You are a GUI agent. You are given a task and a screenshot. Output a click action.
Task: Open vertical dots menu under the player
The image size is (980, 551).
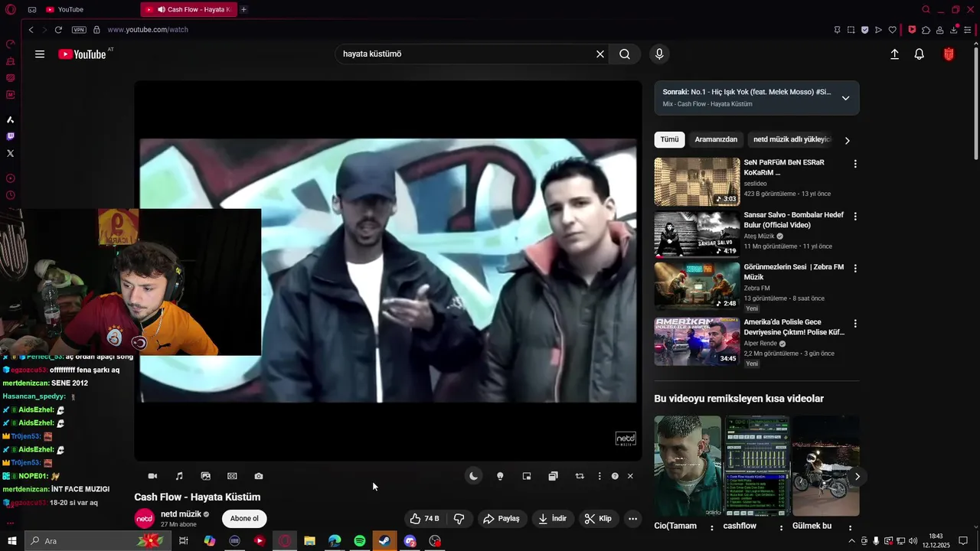599,476
